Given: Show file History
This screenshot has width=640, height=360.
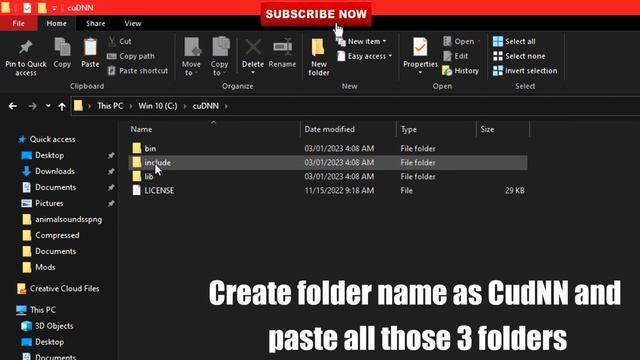Looking at the screenshot, I should tap(460, 71).
